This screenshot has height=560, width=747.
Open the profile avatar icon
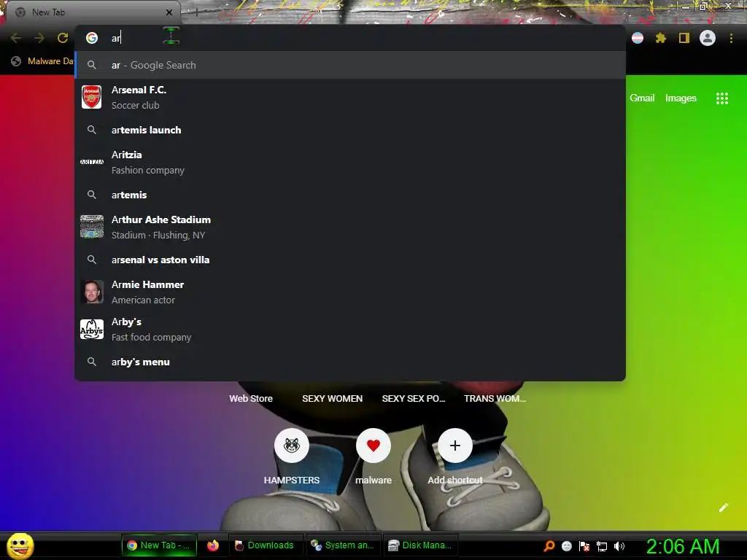[708, 38]
